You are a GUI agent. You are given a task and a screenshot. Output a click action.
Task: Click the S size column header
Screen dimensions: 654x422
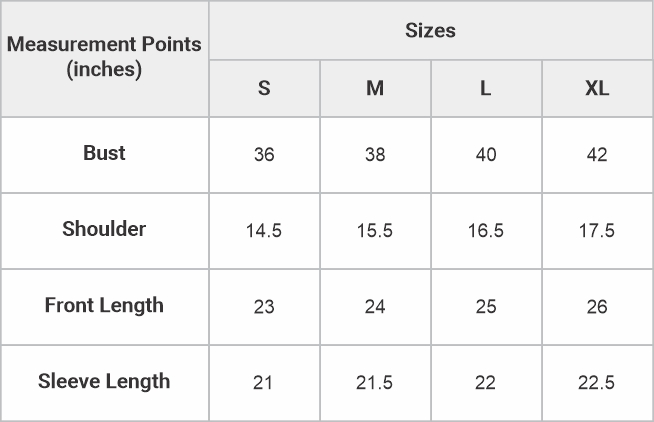pos(264,88)
